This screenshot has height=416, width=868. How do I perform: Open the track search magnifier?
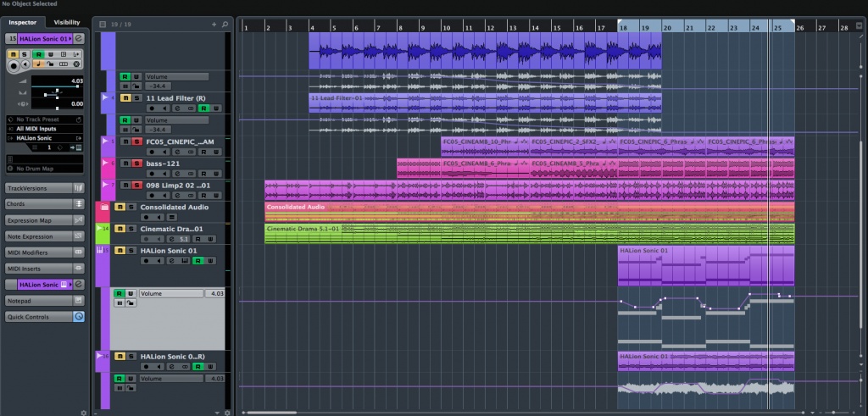pyautogui.click(x=225, y=24)
